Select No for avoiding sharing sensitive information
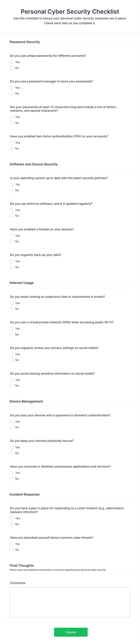The image size is (140, 644). tap(12, 386)
